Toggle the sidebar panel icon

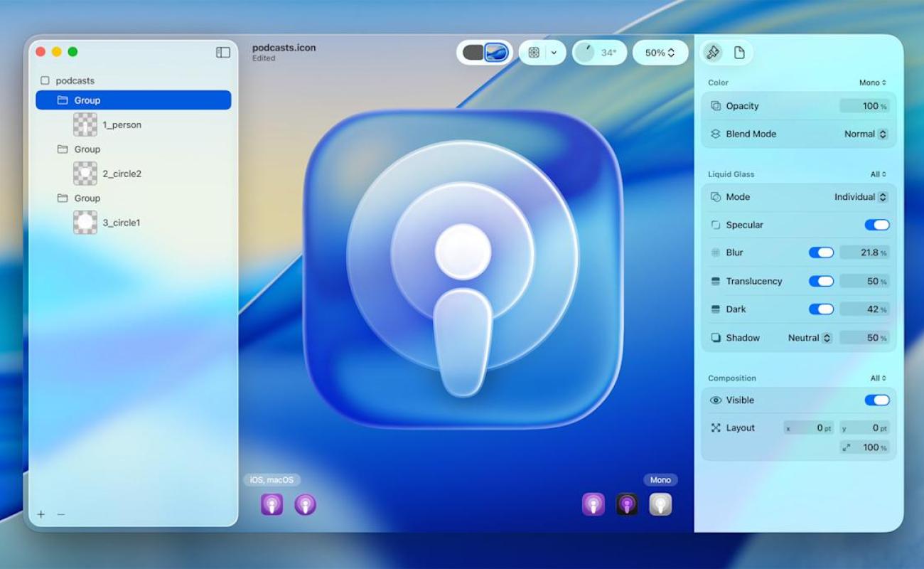coord(223,52)
